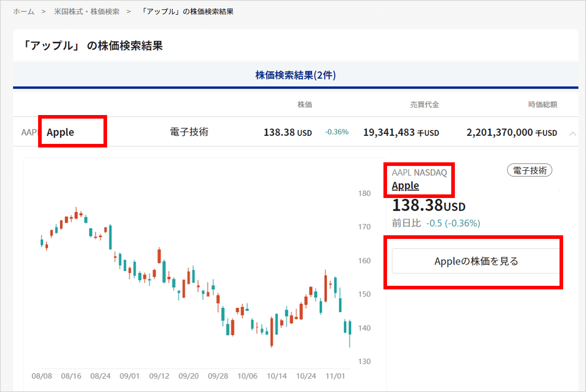Click the 前日比 -0.5 (-0.36%) text
The height and width of the screenshot is (392, 586).
(436, 223)
